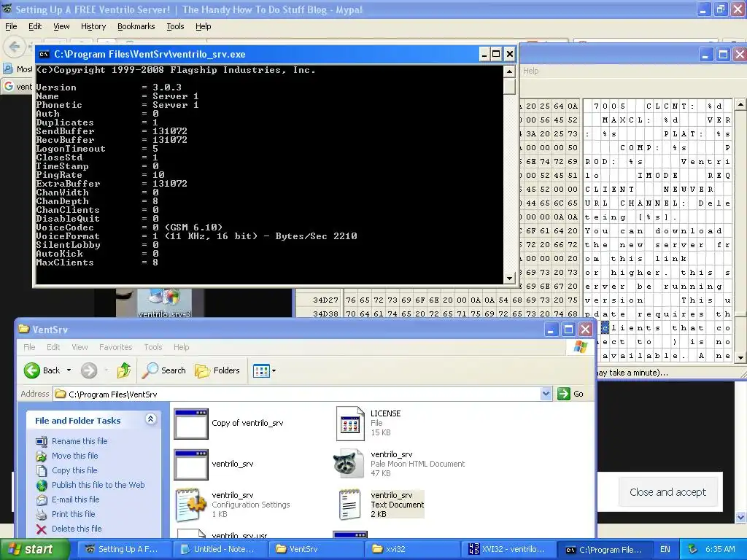Toggle the Folders pane in VentSrv
Screen dimensions: 747x560
pyautogui.click(x=217, y=370)
